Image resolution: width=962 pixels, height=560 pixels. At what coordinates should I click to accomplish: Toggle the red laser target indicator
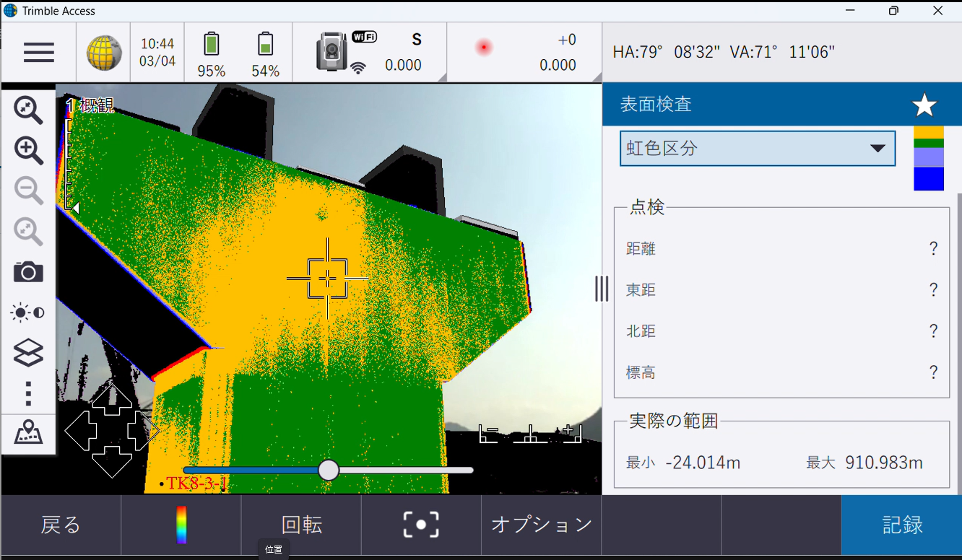click(x=484, y=48)
